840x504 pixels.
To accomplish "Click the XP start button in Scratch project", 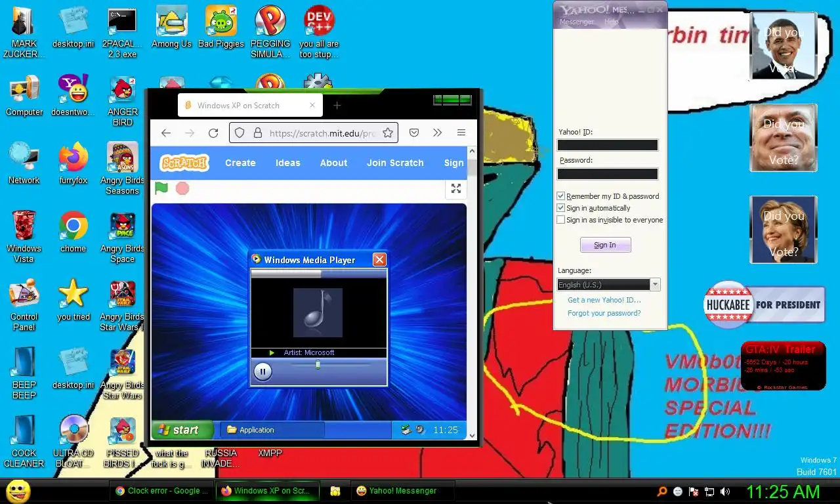I will click(x=182, y=430).
